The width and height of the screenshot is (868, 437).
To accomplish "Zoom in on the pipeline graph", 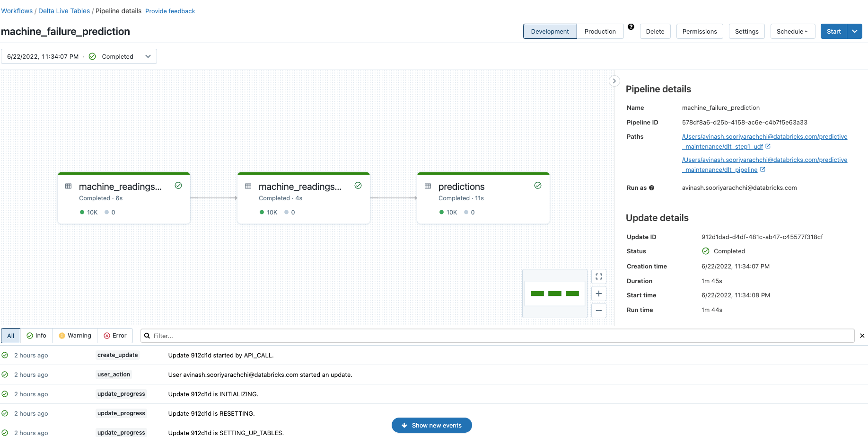I will [x=598, y=294].
